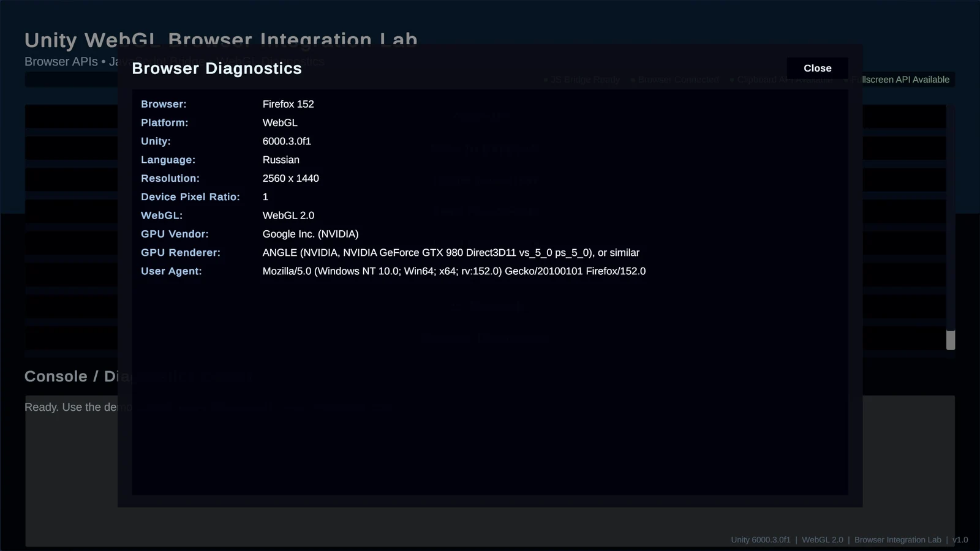Click the 'Russian' language value

click(281, 160)
